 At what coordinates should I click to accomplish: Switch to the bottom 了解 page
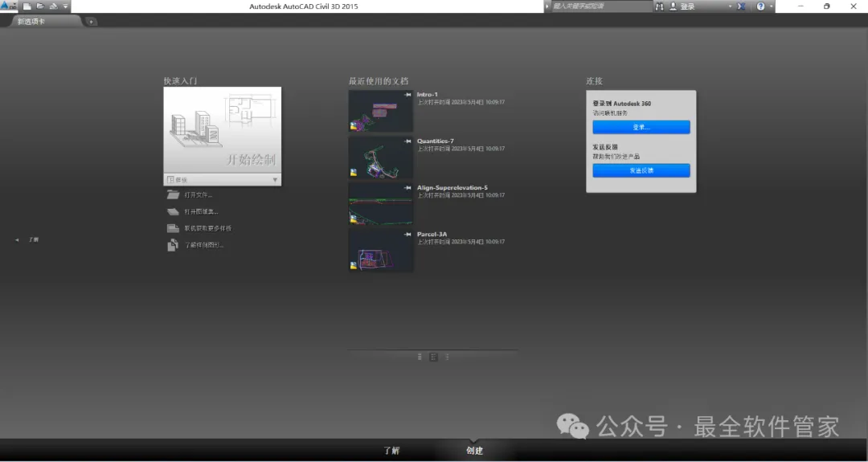(x=391, y=451)
